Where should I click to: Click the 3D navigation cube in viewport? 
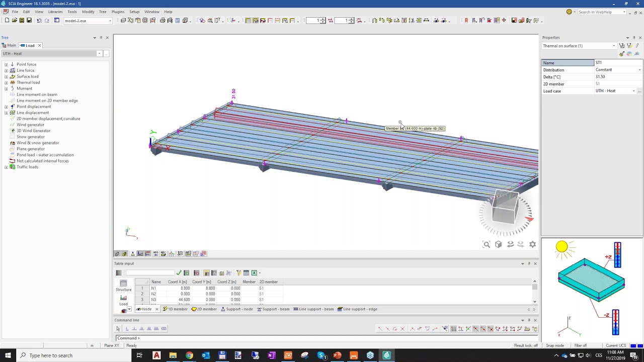(x=505, y=207)
